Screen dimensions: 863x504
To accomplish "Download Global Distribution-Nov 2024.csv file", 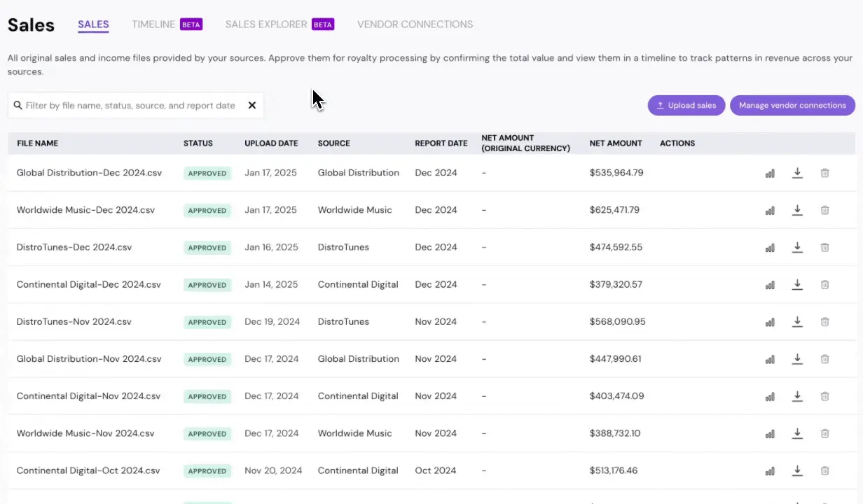I will [x=797, y=359].
